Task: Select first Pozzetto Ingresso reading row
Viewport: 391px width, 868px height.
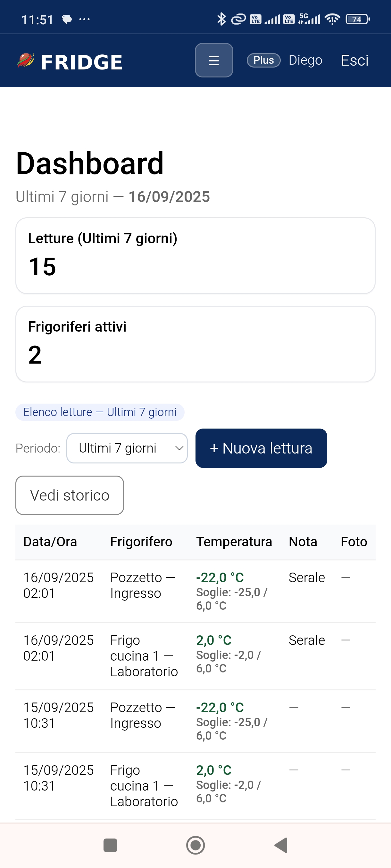Action: tap(195, 591)
